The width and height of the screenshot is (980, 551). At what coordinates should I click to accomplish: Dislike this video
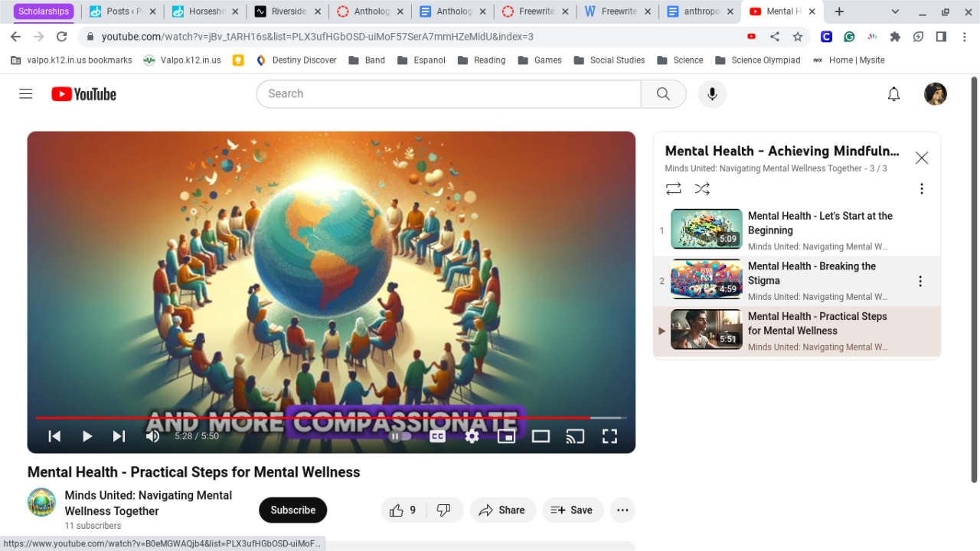click(444, 510)
